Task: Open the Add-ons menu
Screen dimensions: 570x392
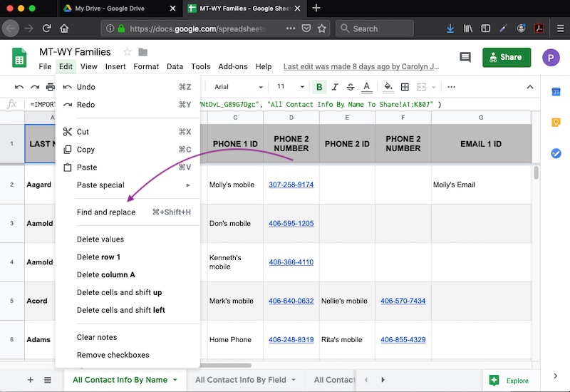Action: pos(233,66)
